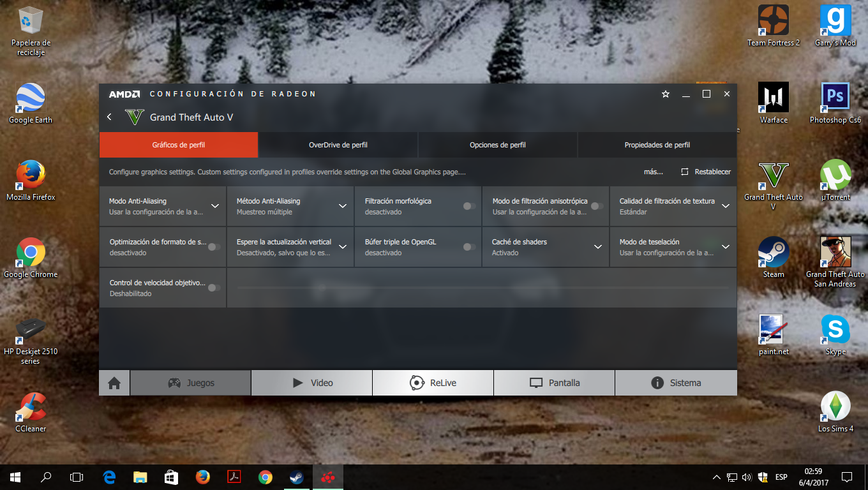Toggle Búfer triple de OpenGL switch
The height and width of the screenshot is (490, 868).
tap(469, 247)
